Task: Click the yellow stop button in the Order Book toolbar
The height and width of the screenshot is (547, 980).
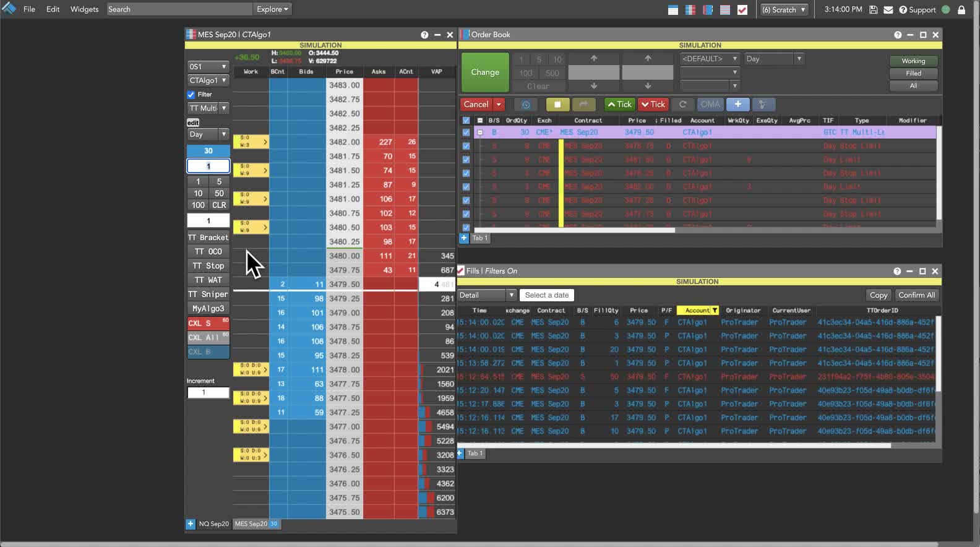Action: (557, 105)
